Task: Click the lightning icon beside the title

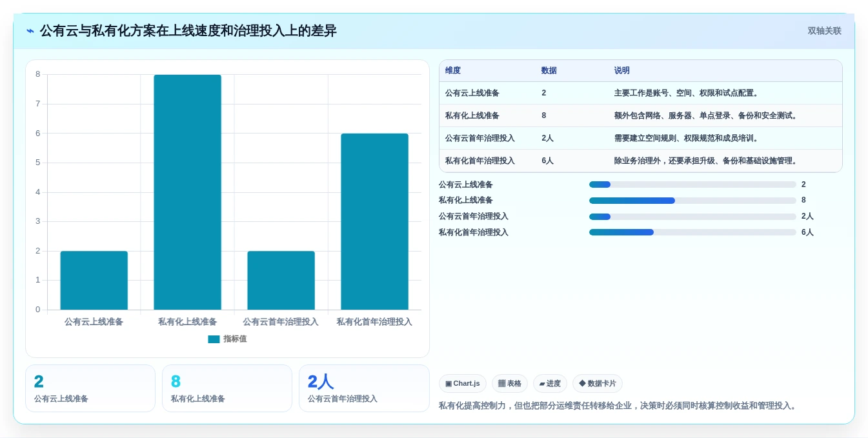Action: 30,31
